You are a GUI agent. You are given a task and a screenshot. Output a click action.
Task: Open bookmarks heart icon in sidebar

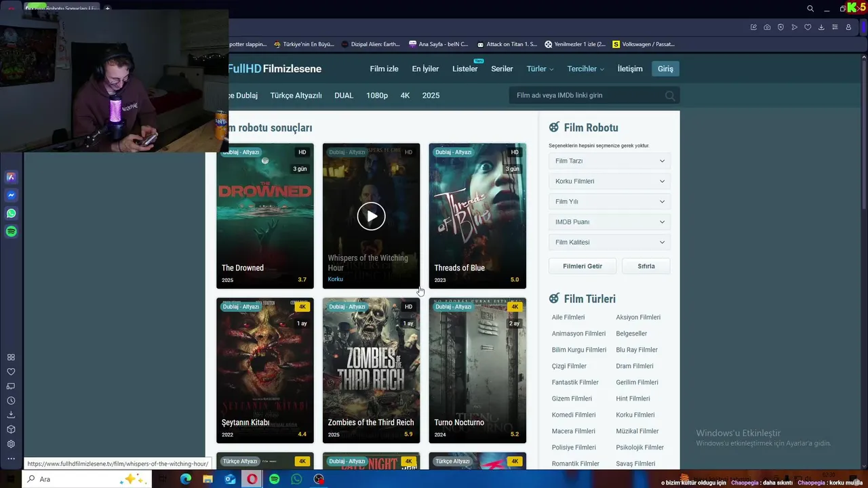pos(11,371)
